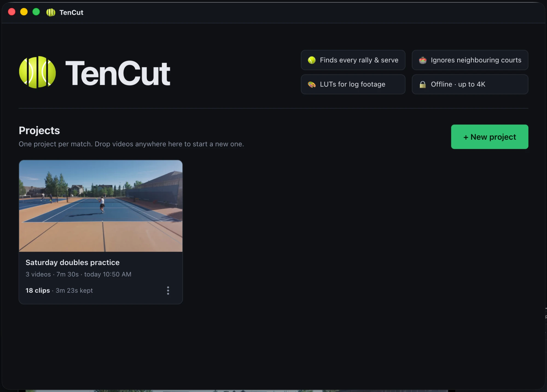
Task: Open the Saturday doubles practice thumbnail
Action: click(101, 206)
